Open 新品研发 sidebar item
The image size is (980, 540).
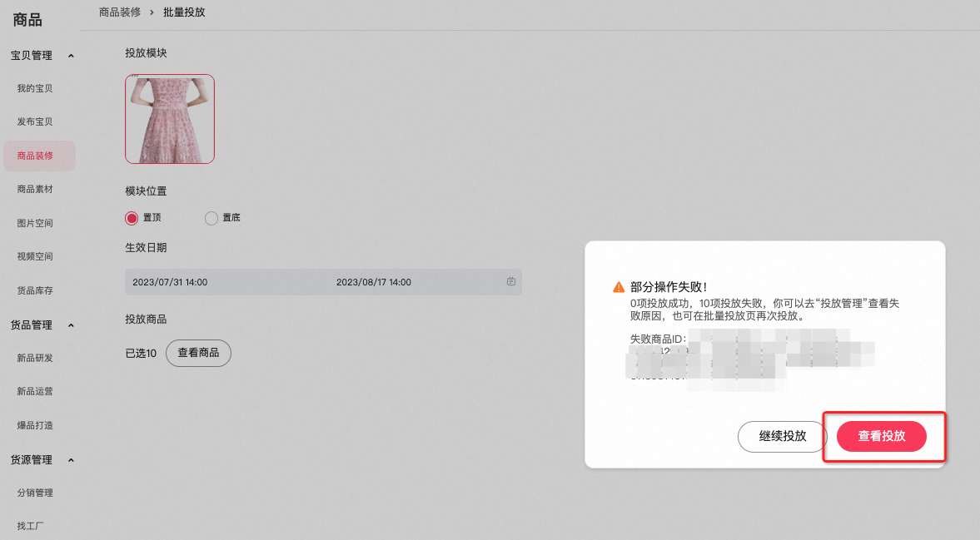pyautogui.click(x=35, y=358)
